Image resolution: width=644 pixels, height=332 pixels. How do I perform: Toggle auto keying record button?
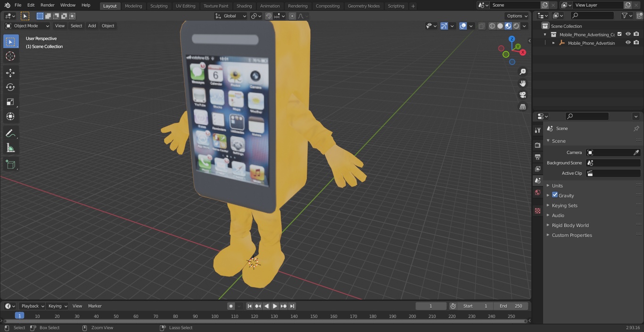231,306
